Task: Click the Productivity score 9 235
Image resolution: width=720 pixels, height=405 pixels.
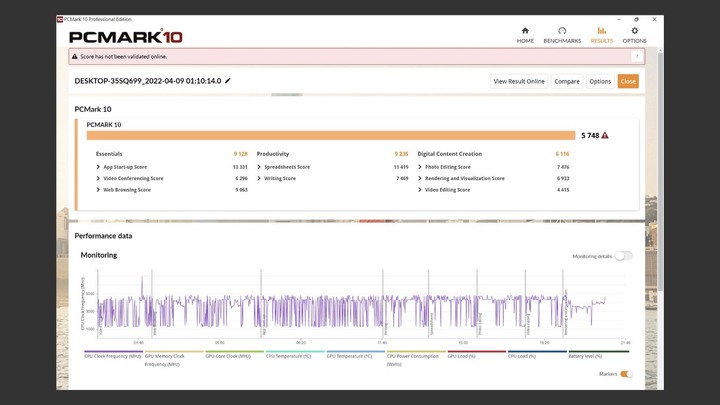Action: 401,154
